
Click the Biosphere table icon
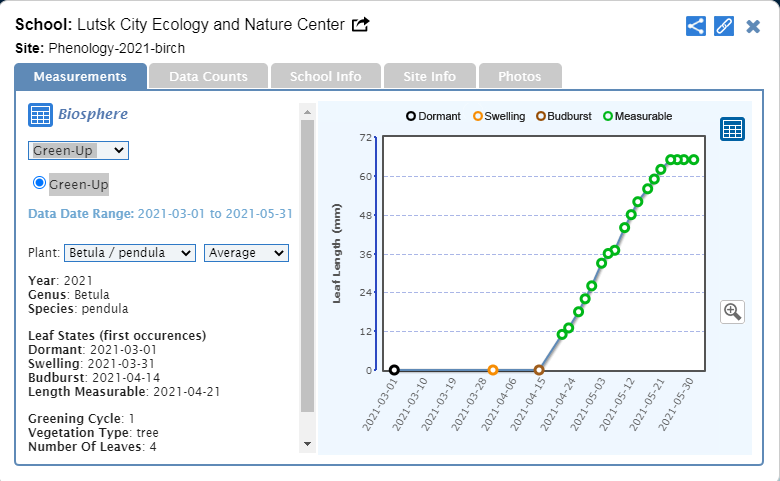[40, 115]
